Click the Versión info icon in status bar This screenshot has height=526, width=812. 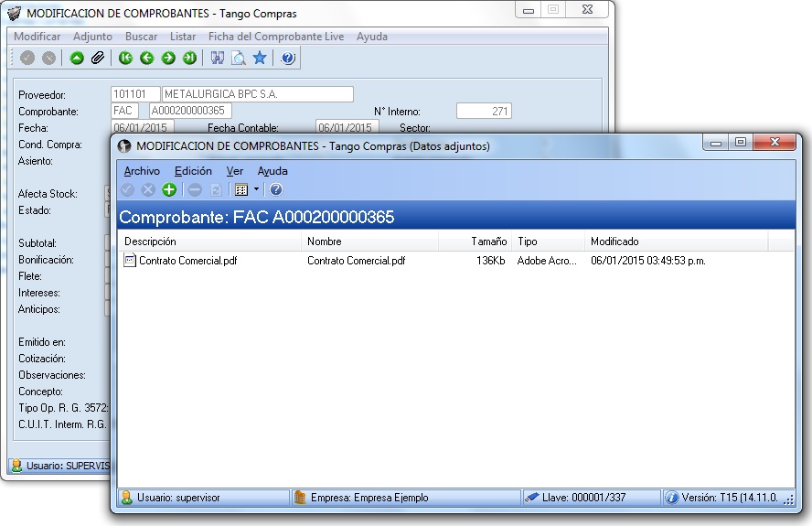[x=672, y=498]
